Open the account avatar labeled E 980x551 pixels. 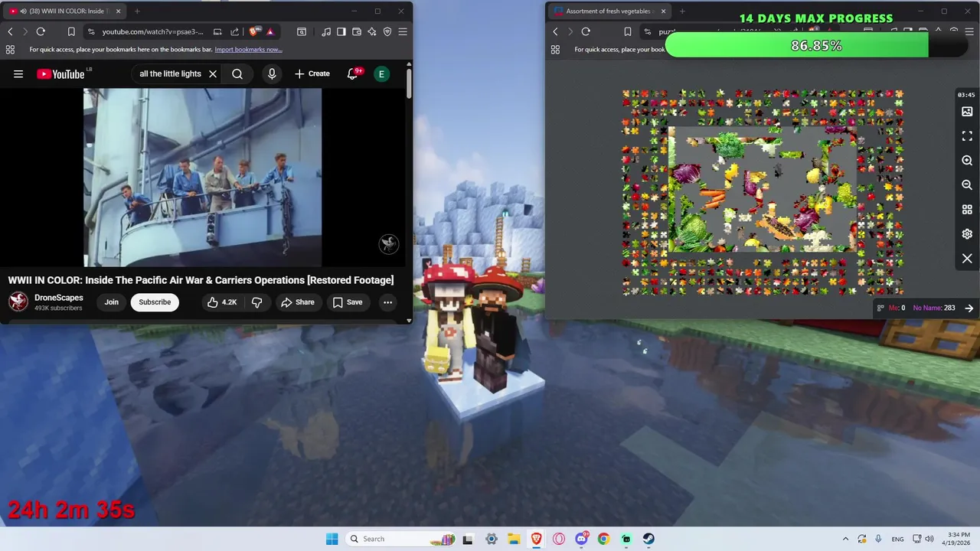click(381, 74)
